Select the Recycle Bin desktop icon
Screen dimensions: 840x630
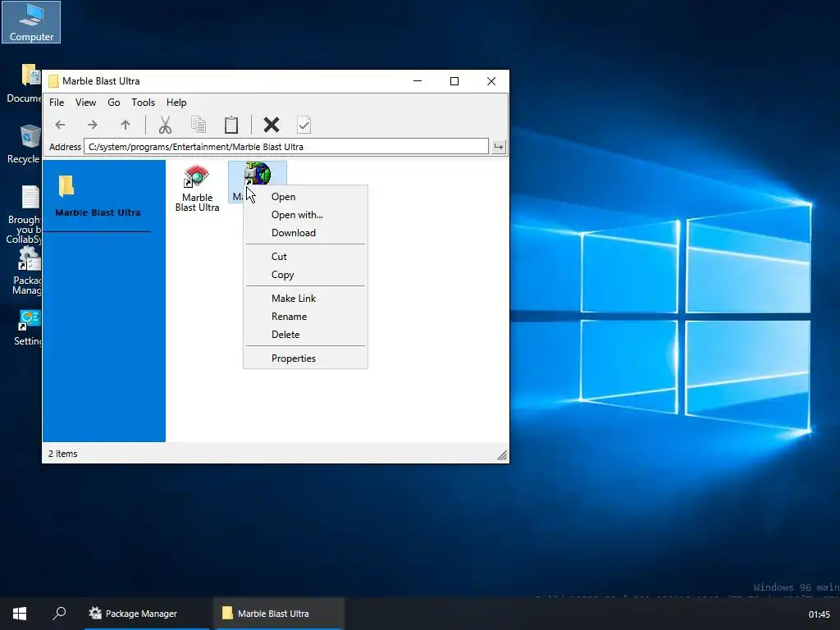tap(24, 144)
